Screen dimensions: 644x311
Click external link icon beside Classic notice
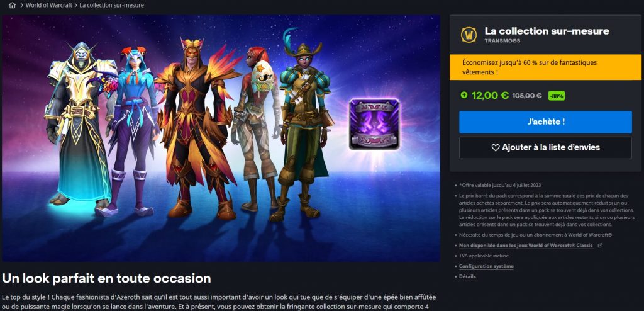599,246
